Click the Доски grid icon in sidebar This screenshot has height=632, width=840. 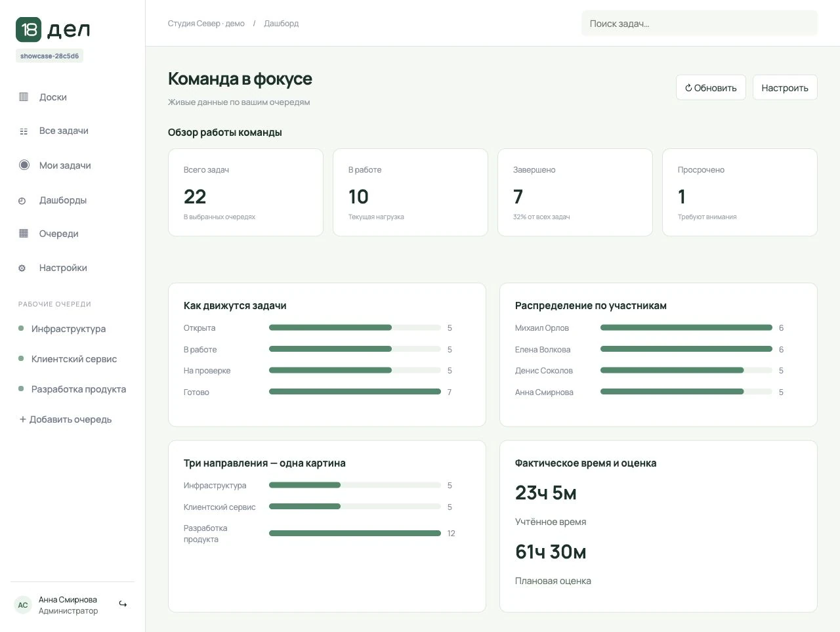coord(24,97)
